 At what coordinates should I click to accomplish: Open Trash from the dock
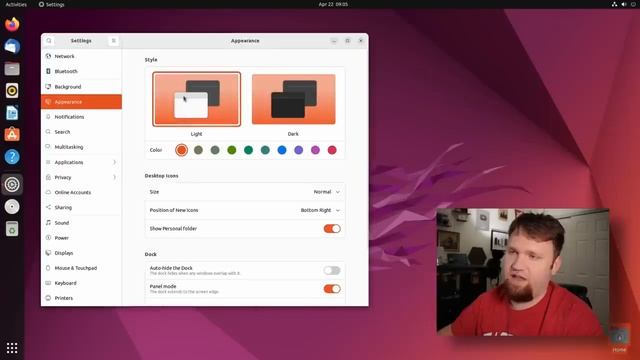coord(12,229)
